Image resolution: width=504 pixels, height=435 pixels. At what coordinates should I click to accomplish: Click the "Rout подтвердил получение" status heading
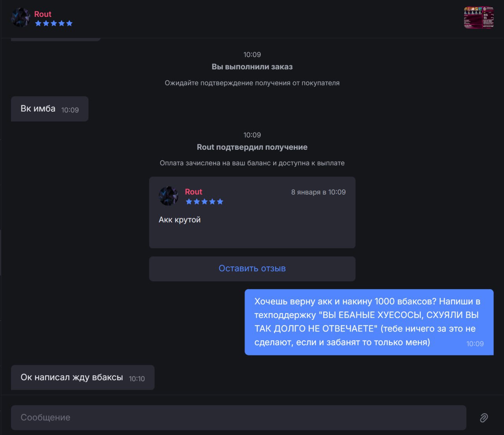click(x=252, y=147)
